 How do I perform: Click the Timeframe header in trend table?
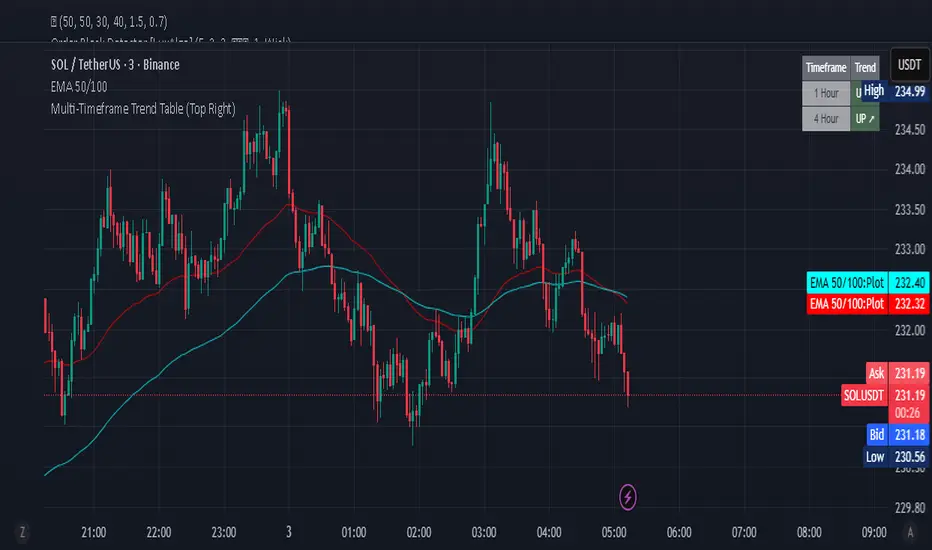(826, 68)
